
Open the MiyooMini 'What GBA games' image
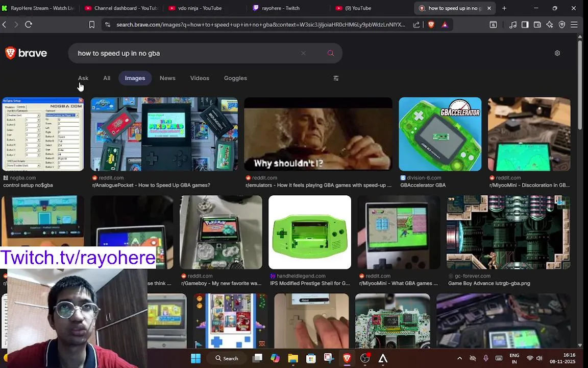tap(399, 232)
